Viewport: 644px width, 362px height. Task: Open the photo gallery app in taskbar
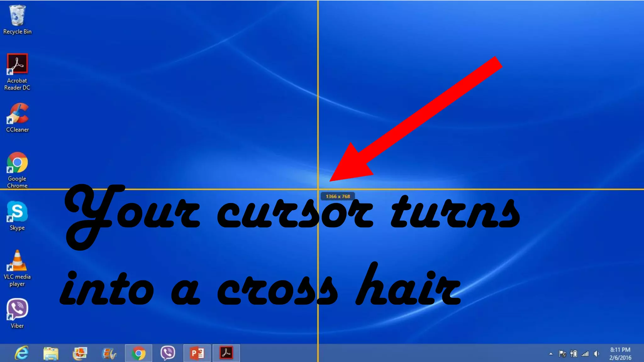pos(80,353)
